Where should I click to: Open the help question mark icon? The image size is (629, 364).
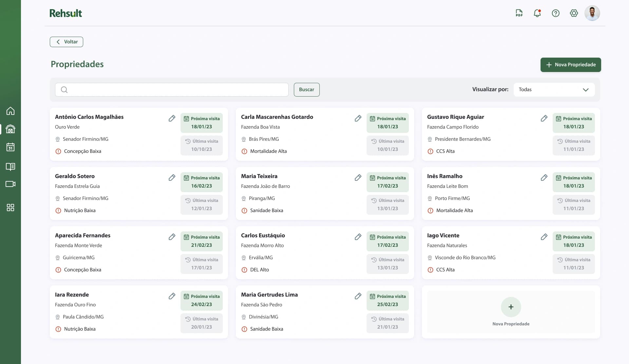(556, 13)
